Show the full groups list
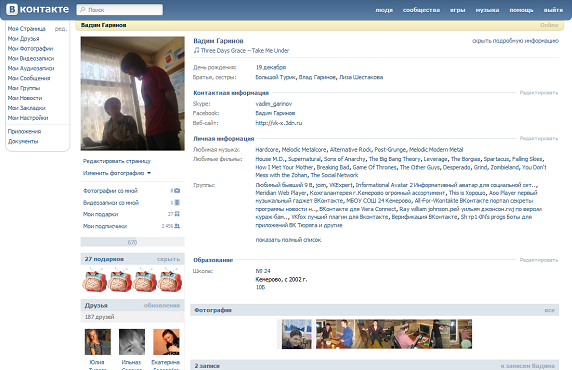 point(288,240)
